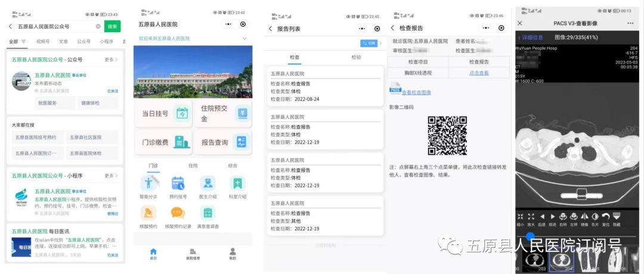Return via the 详细信息 back link

click(530, 38)
